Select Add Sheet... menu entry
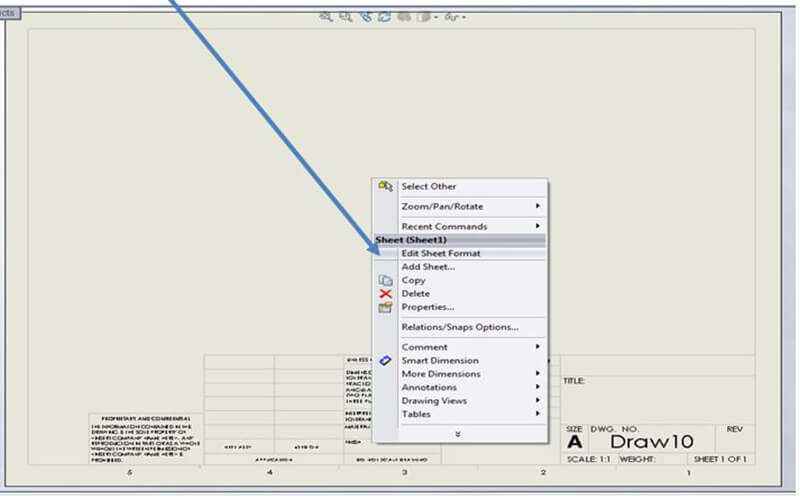Image resolution: width=800 pixels, height=500 pixels. [x=428, y=267]
